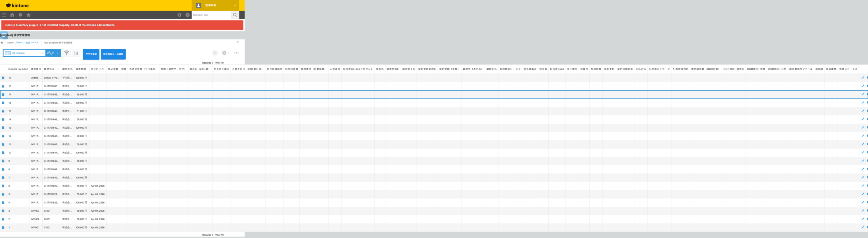Click the サマリ生成 button
868x238 pixels.
click(x=91, y=54)
